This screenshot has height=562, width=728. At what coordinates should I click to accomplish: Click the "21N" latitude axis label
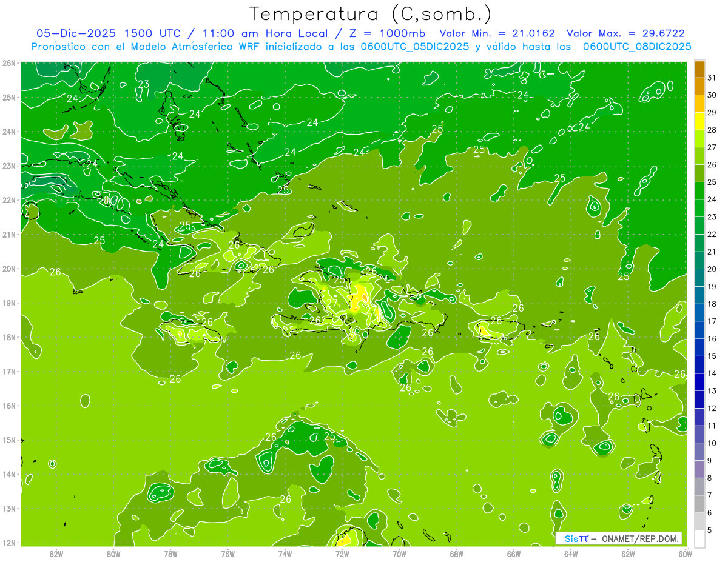coord(9,234)
